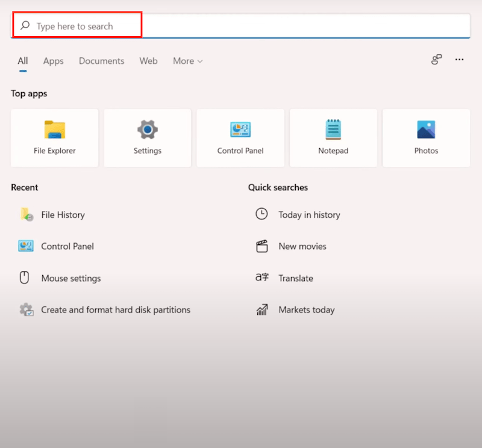Run the Translate quick search
Image resolution: width=482 pixels, height=448 pixels.
pyautogui.click(x=296, y=278)
